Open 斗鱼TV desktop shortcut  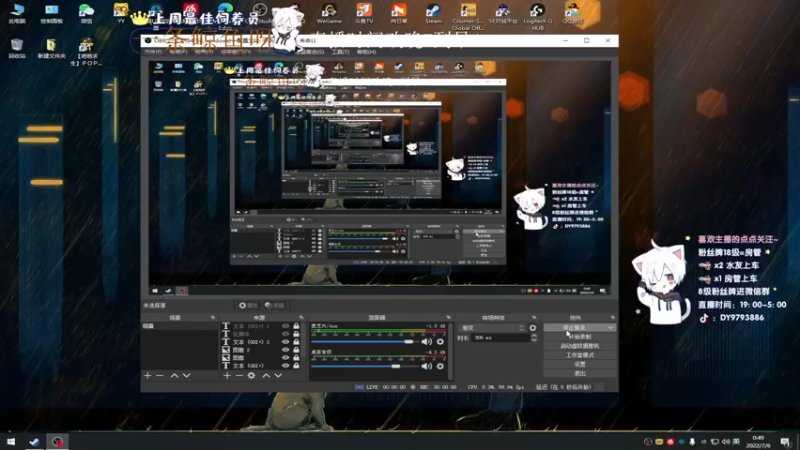click(x=364, y=14)
